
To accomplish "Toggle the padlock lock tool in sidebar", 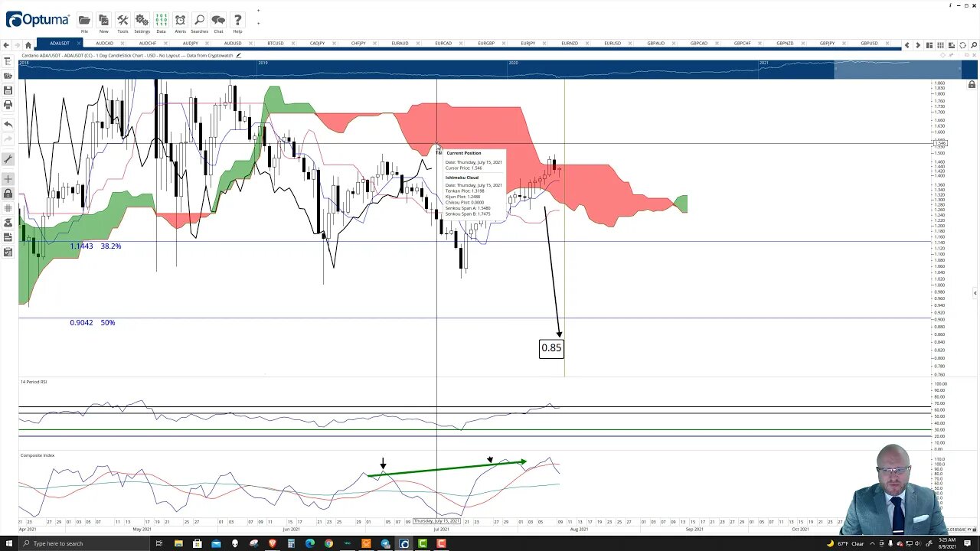I will coord(8,194).
